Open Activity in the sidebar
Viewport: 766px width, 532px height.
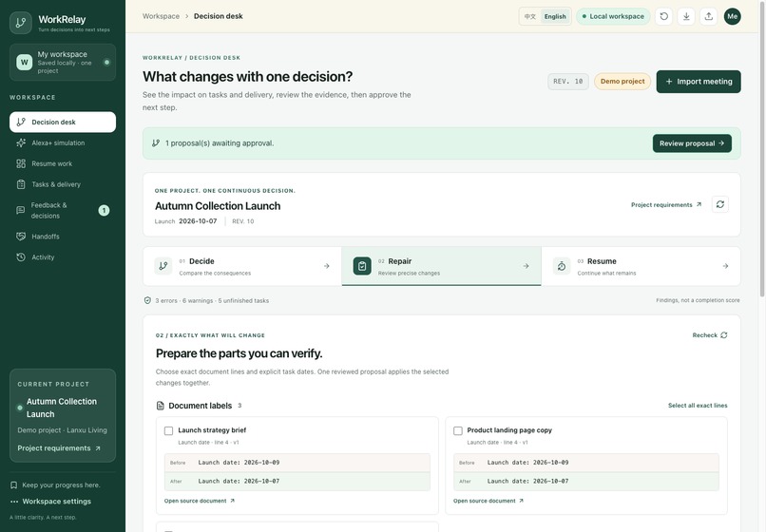pyautogui.click(x=63, y=257)
